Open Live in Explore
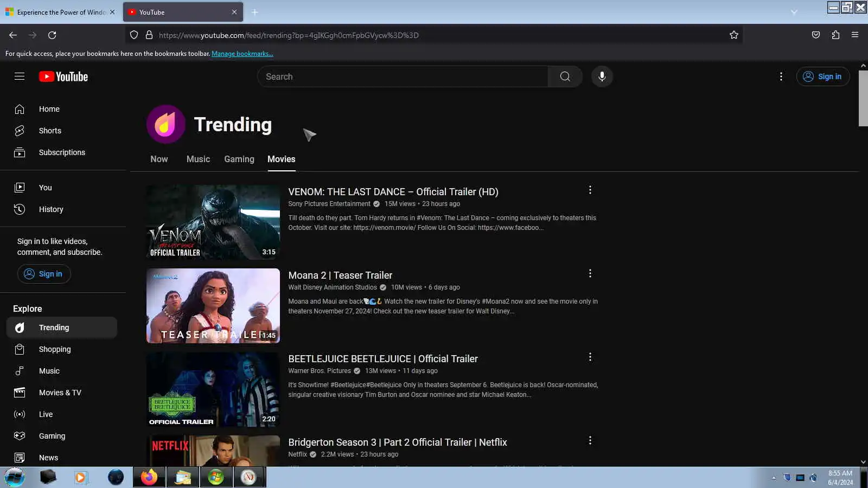 click(x=63, y=414)
